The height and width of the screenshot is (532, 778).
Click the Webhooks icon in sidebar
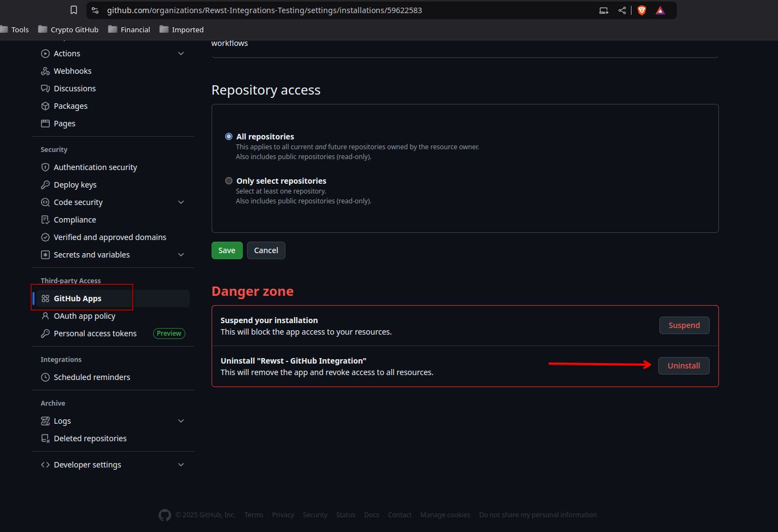click(45, 71)
